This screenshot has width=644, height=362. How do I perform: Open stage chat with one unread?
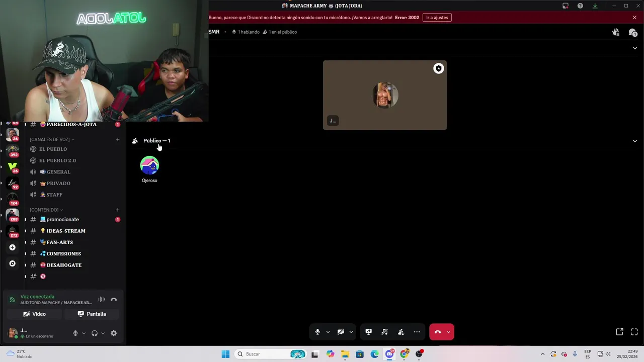pyautogui.click(x=633, y=32)
